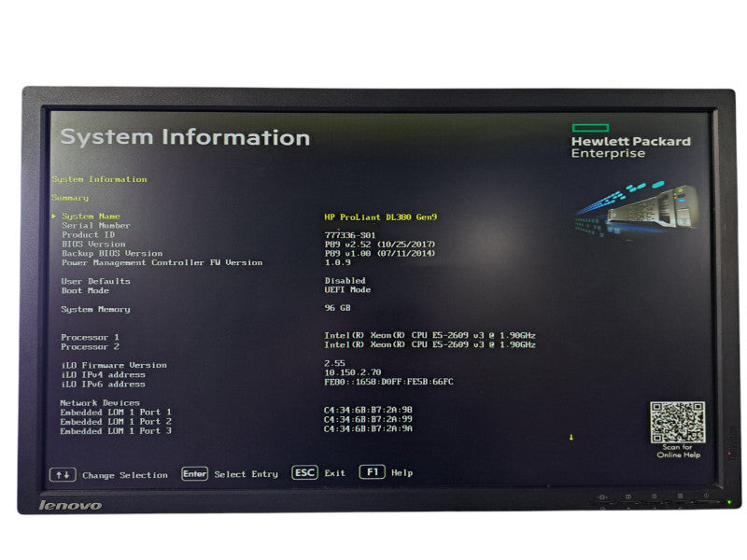This screenshot has width=747, height=560.
Task: Click the Select Entry hint text
Action: [246, 474]
